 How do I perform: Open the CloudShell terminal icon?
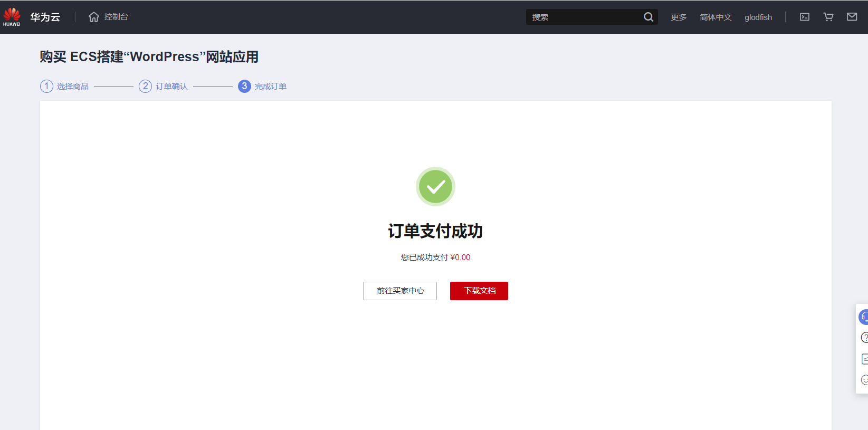[x=805, y=17]
